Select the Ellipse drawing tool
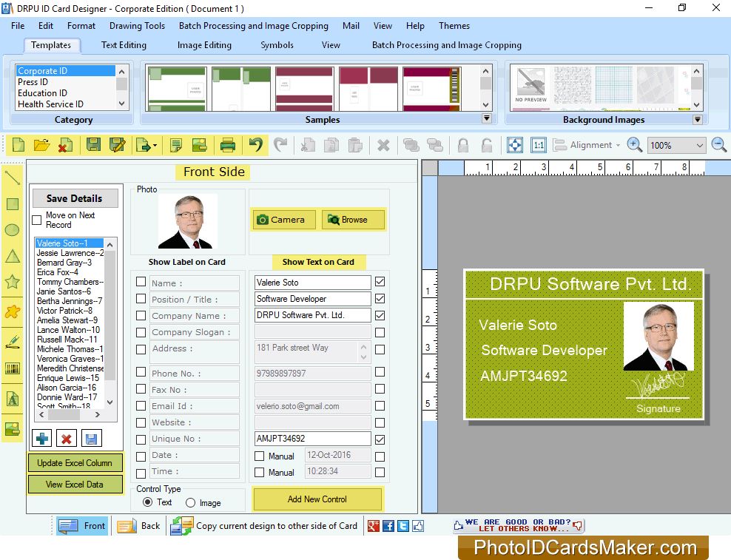This screenshot has height=560, width=731. click(12, 230)
